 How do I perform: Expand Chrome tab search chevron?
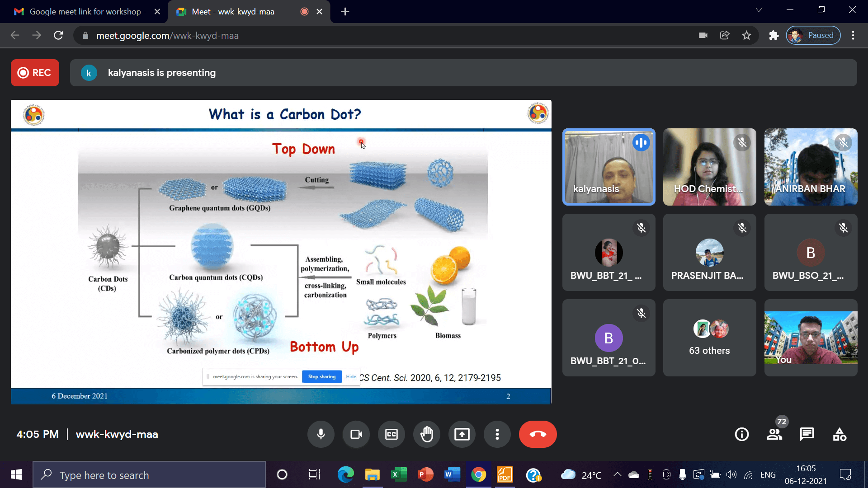click(759, 10)
